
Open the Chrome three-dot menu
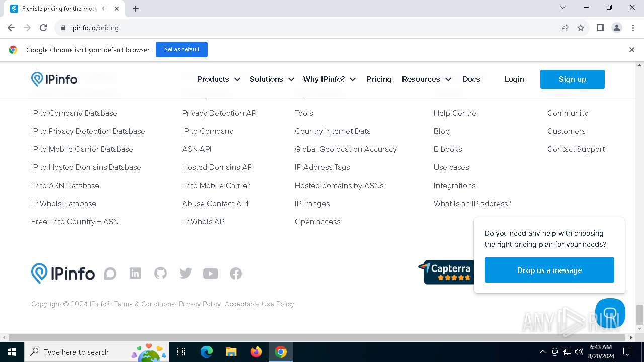point(632,28)
